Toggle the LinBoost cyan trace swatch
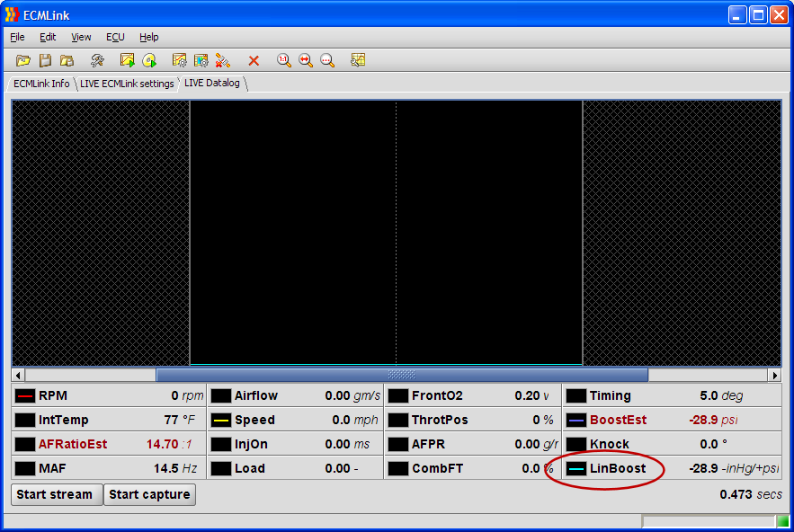The image size is (794, 532). [x=576, y=468]
